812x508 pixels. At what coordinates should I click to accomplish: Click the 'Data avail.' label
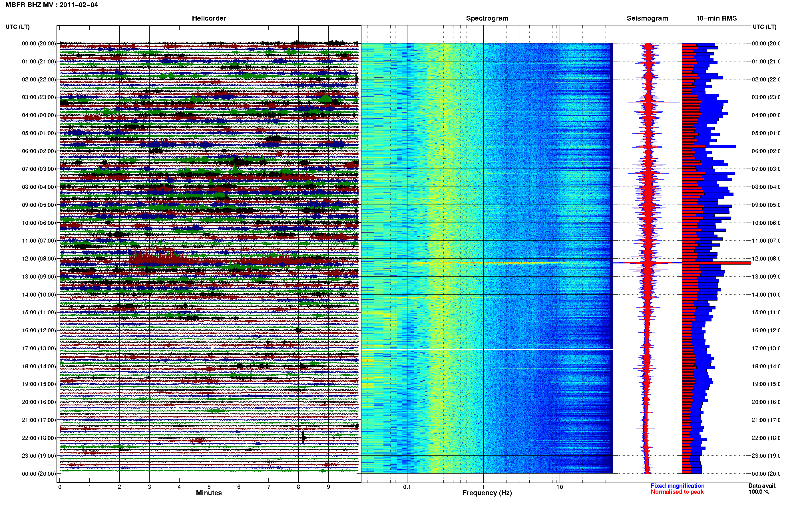click(762, 486)
